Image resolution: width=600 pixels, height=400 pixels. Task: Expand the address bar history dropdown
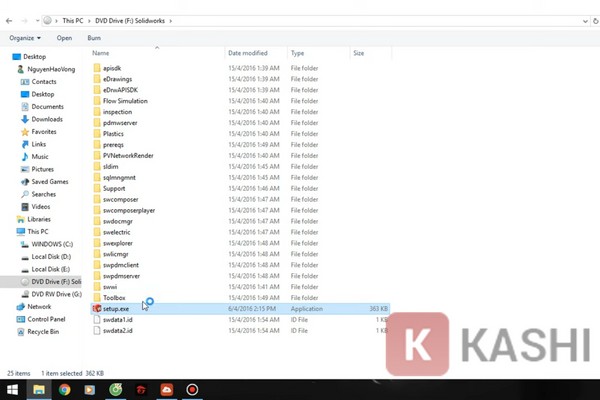tap(585, 21)
